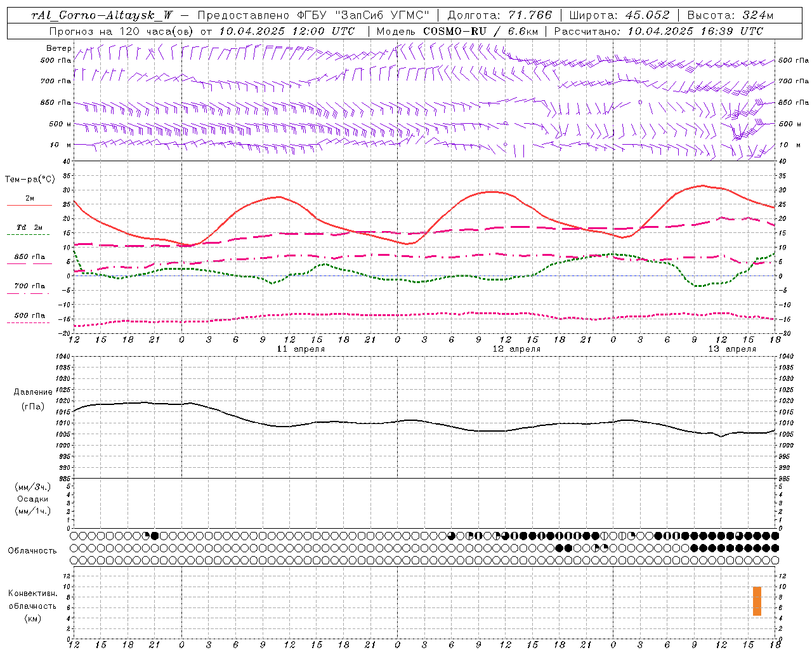
Task: Click the left 10 м wind level label
Action: [x=61, y=145]
